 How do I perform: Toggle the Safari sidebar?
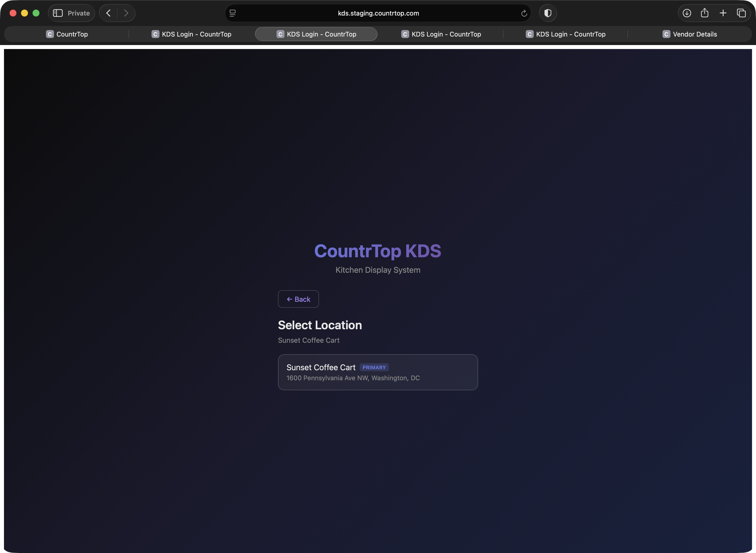(x=57, y=13)
